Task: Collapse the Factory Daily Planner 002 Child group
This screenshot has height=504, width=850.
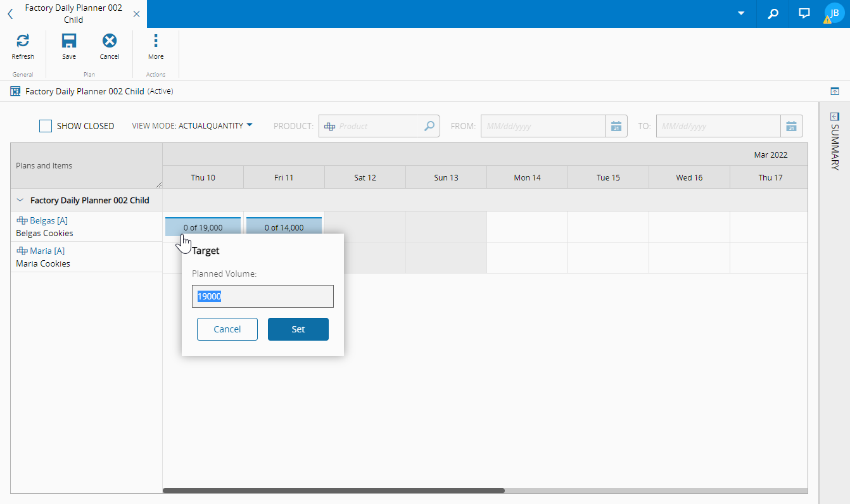Action: [20, 200]
